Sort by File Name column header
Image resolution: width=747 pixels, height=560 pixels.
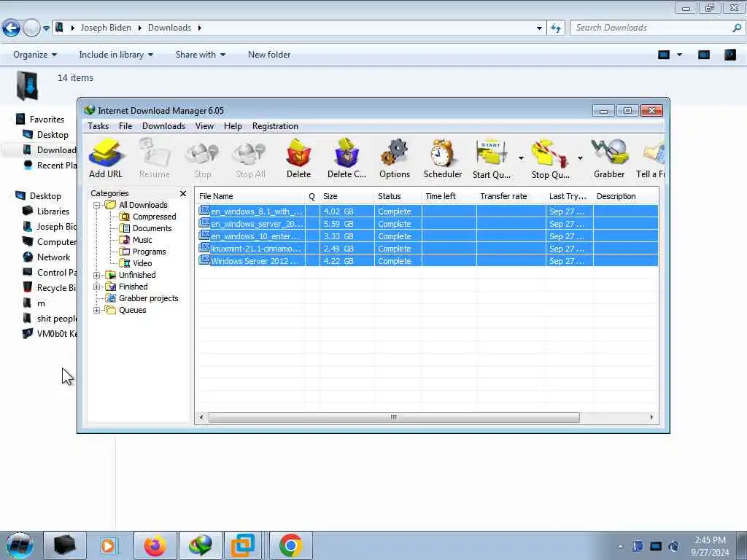coord(250,196)
